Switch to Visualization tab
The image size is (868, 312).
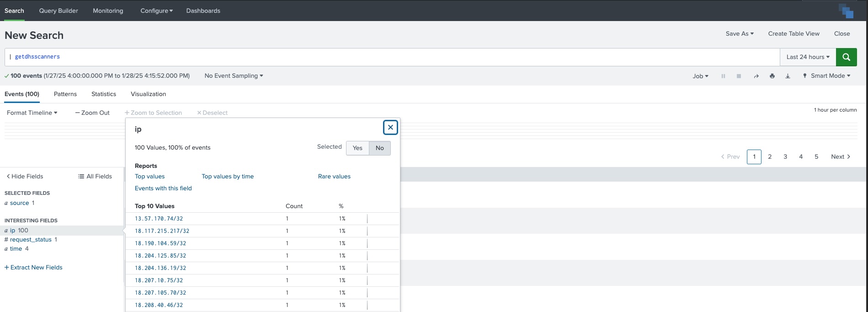tap(148, 94)
